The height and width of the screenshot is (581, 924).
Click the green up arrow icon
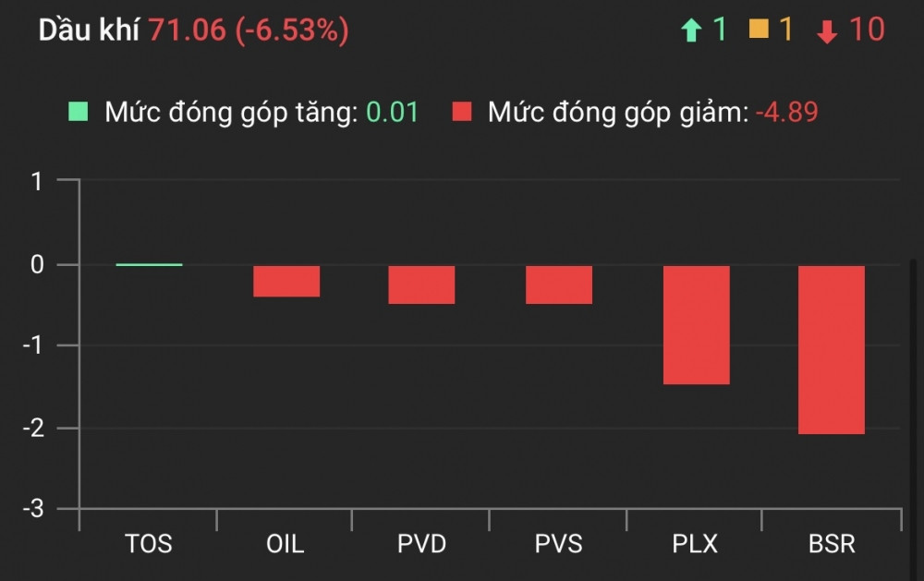click(691, 31)
